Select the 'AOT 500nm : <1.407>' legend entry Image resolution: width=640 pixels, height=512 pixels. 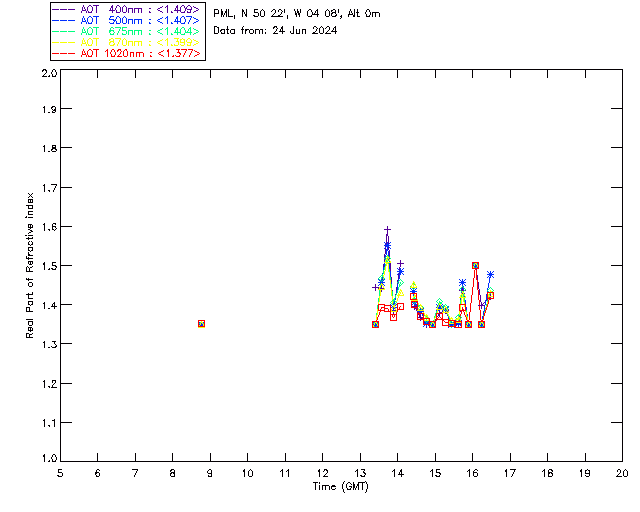tap(126, 20)
